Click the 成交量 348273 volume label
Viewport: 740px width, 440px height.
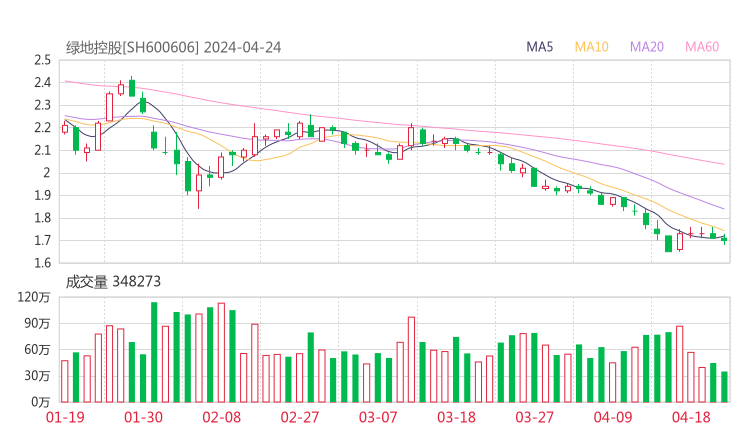pyautogui.click(x=113, y=282)
